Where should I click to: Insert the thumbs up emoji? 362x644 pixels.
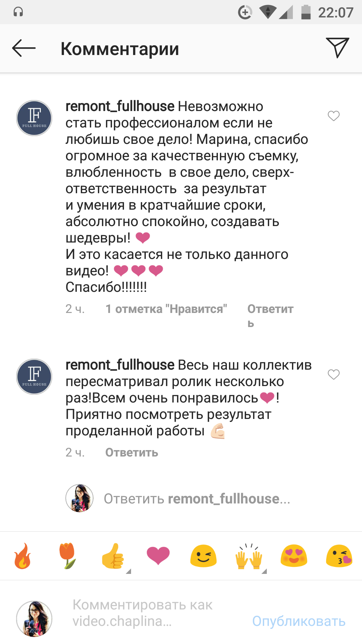113,556
